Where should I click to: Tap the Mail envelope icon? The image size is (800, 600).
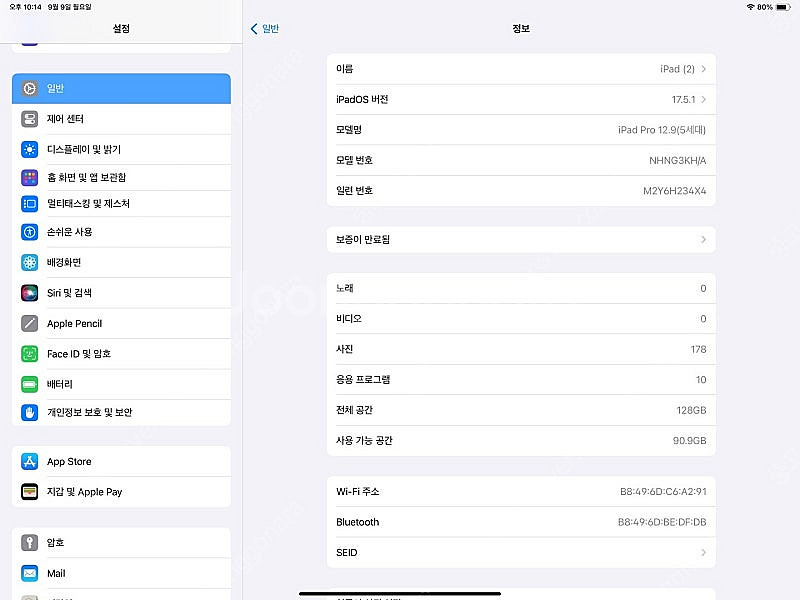click(x=30, y=573)
